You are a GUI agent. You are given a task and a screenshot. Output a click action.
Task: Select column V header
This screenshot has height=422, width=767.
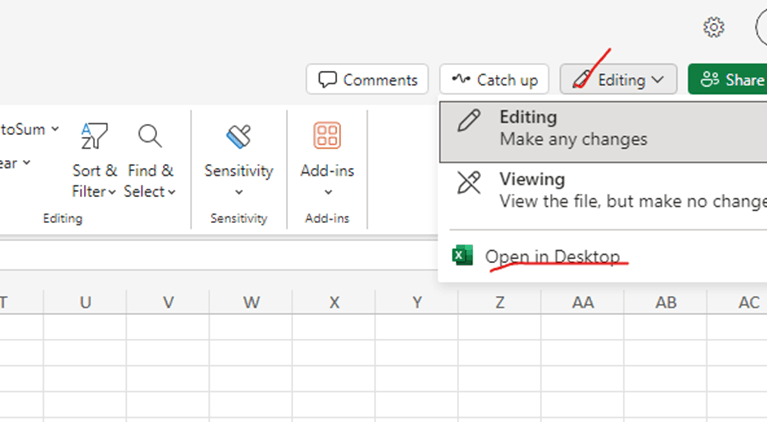[x=168, y=302]
